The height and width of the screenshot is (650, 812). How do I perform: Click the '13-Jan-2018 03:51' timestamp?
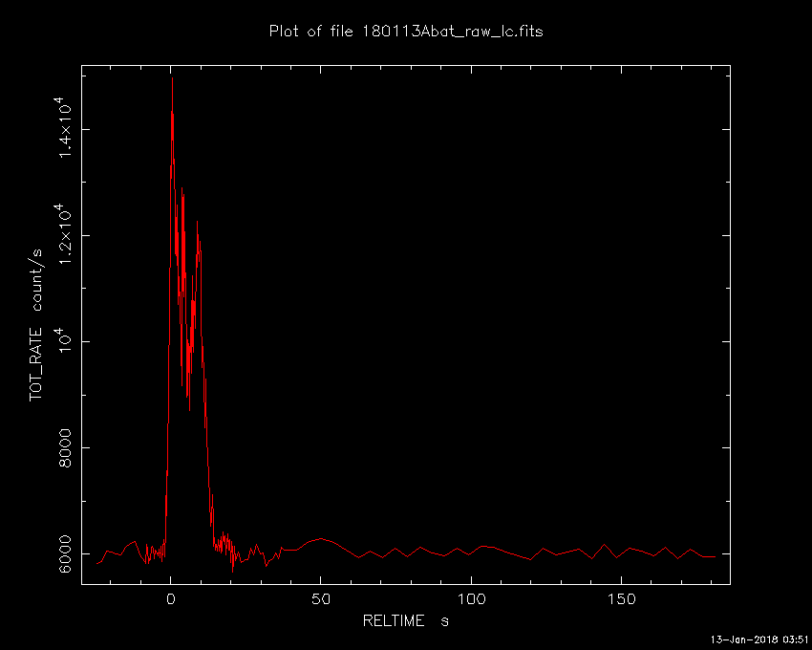(x=759, y=639)
